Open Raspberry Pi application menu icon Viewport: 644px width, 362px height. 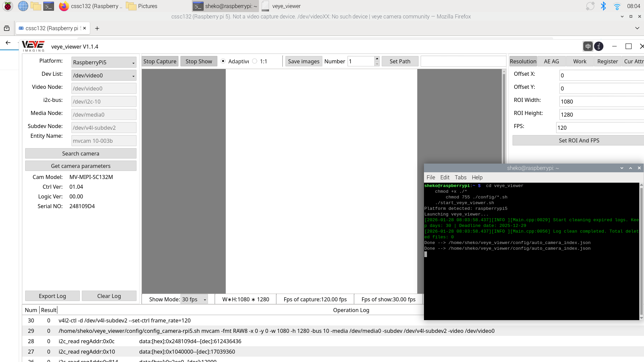8,6
